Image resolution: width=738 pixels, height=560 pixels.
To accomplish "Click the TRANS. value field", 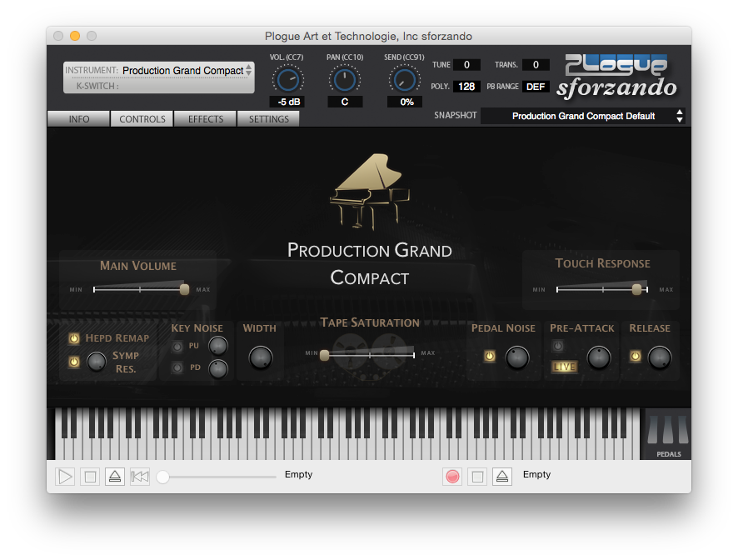I will [535, 64].
